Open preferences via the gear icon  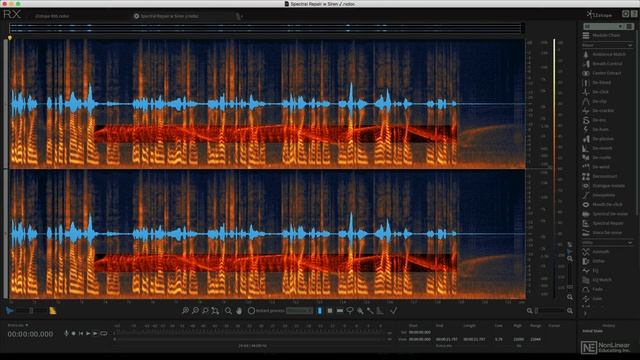coord(625,14)
